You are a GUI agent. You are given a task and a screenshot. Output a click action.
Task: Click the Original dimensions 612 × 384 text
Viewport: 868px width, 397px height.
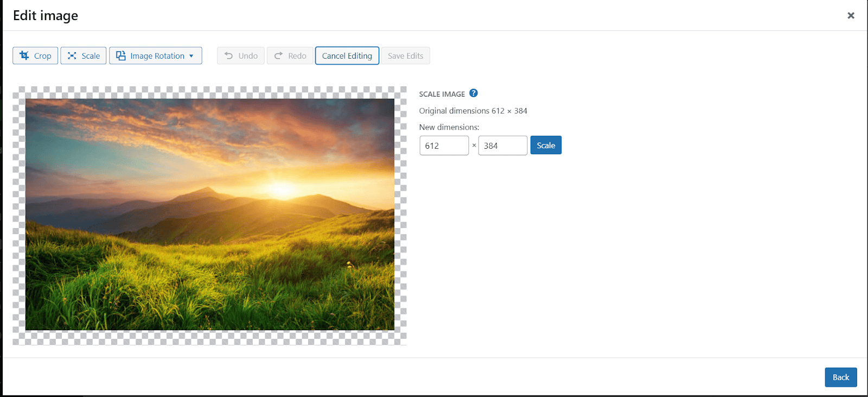tap(473, 111)
